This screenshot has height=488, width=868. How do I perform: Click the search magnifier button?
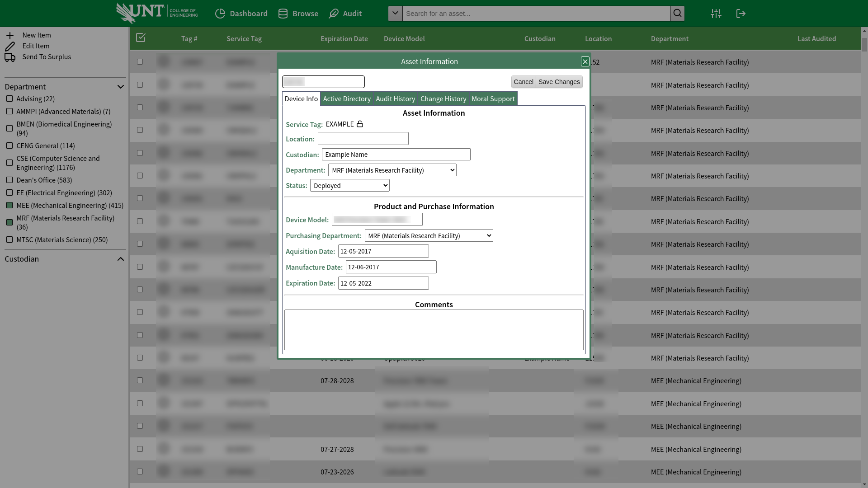point(677,14)
